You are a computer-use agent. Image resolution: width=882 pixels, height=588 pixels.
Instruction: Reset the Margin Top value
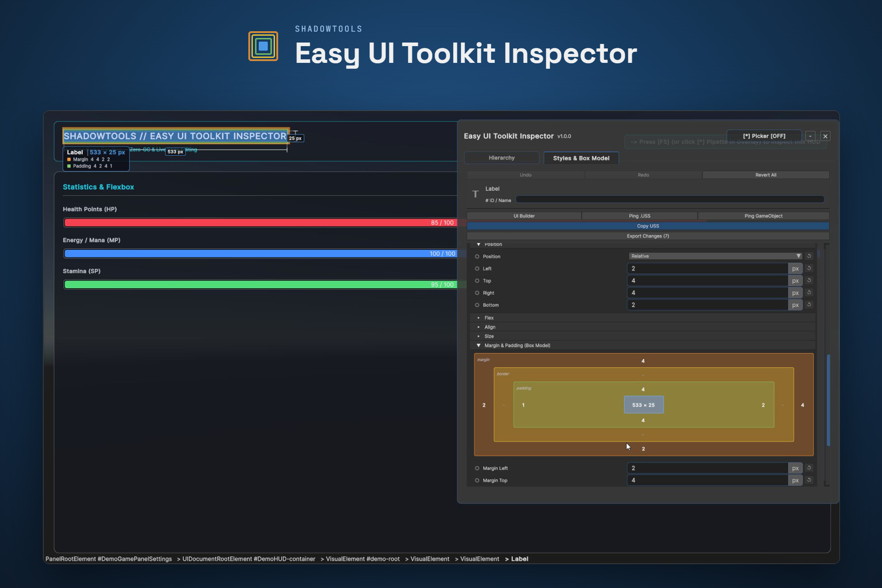[x=809, y=480]
